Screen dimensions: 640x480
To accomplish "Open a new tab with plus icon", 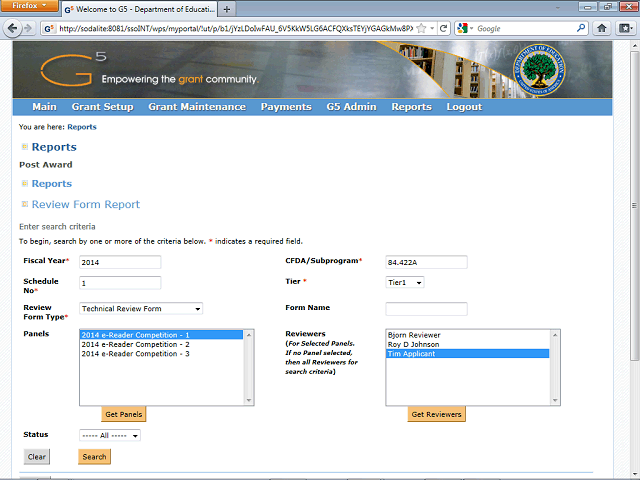I will [x=227, y=9].
